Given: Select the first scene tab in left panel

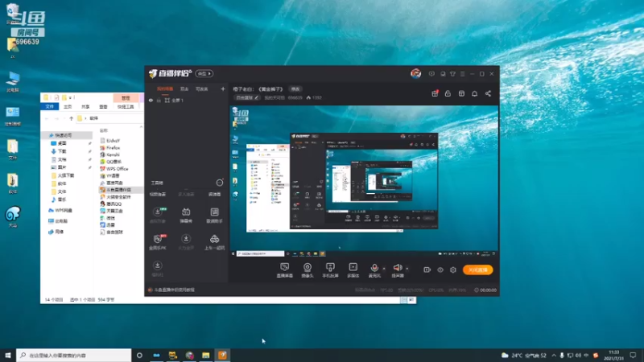Looking at the screenshot, I should tap(165, 88).
